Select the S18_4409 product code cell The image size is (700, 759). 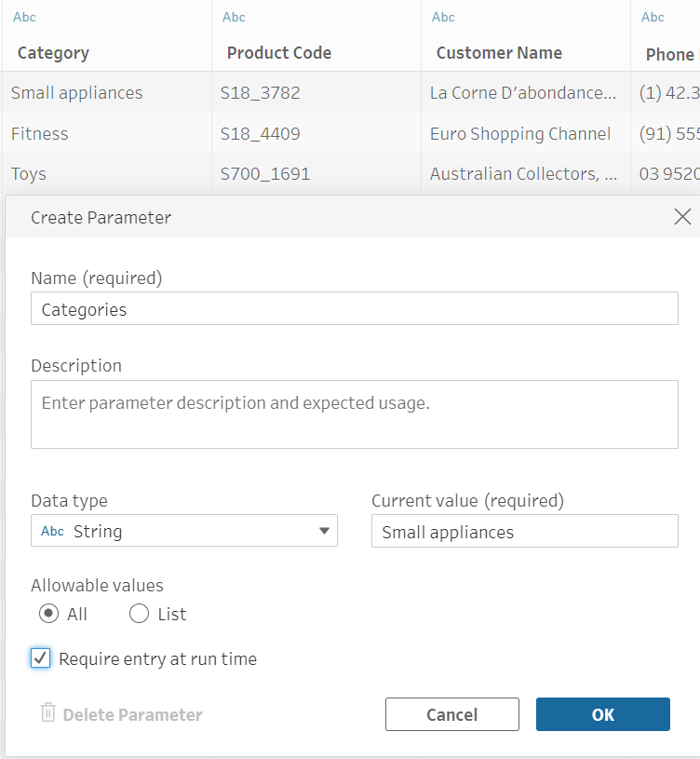coord(261,134)
